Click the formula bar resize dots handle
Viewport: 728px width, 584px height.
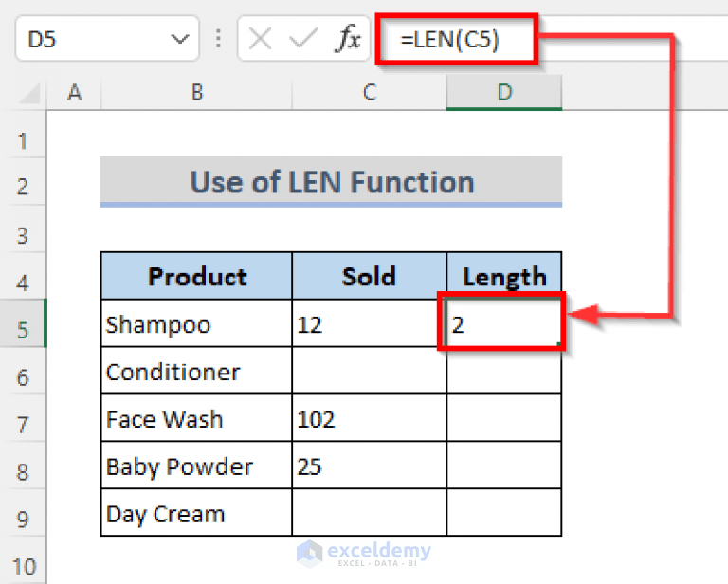coord(218,39)
